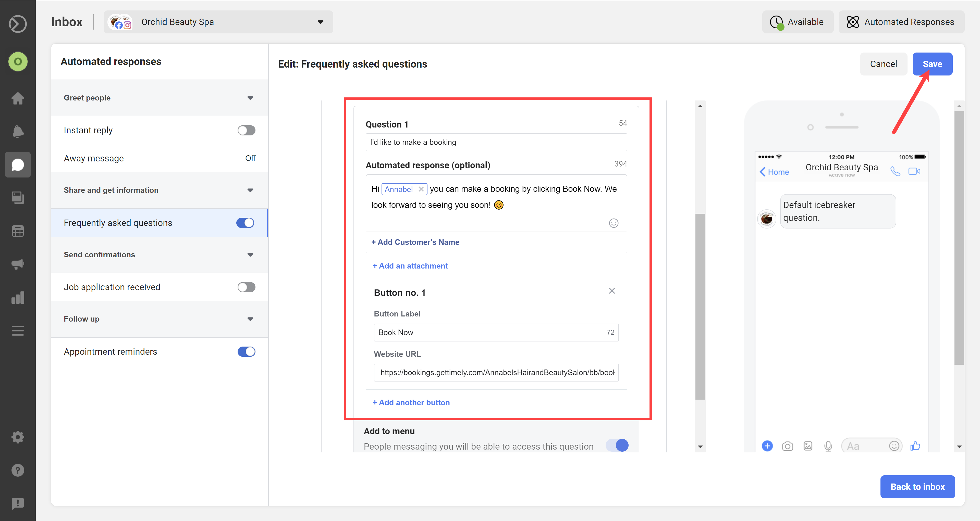Tap the video call icon in preview

pyautogui.click(x=914, y=171)
